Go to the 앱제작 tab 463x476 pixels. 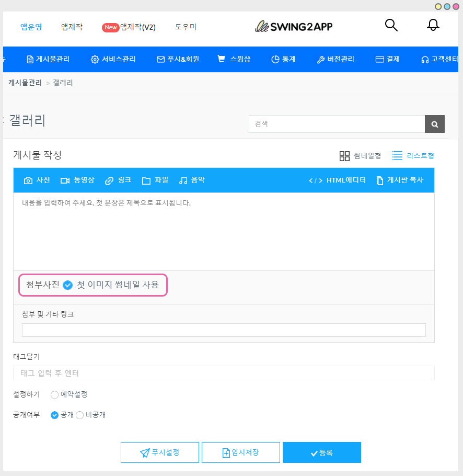pyautogui.click(x=72, y=27)
